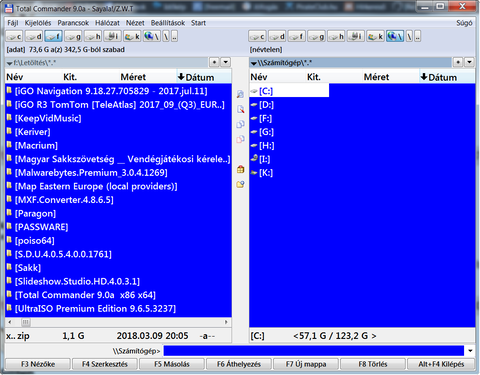Go to root directory in left panel

(166, 36)
